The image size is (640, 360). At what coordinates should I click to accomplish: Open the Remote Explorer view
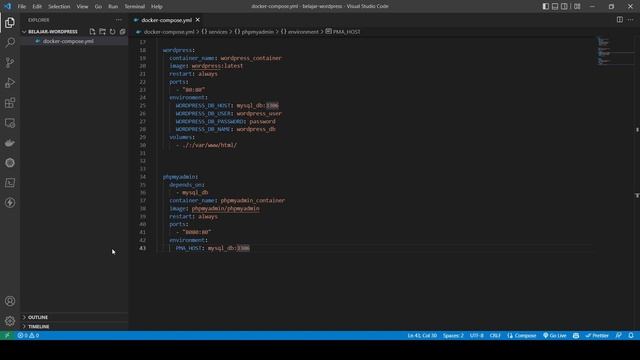(10, 123)
